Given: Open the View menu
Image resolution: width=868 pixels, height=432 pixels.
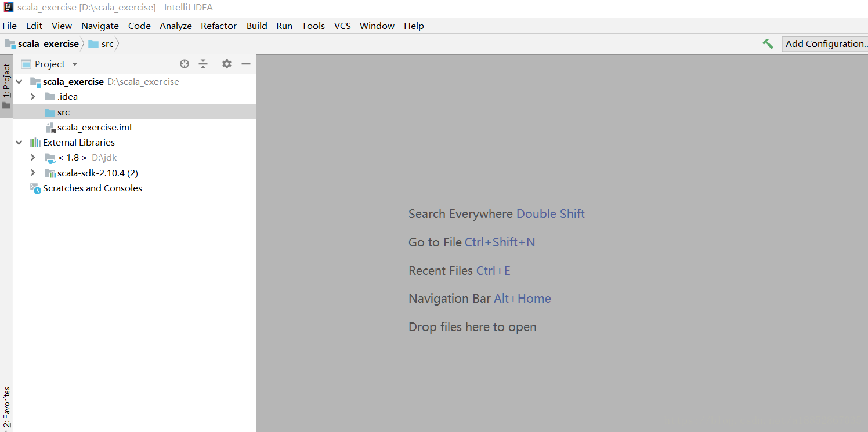Looking at the screenshot, I should 62,26.
